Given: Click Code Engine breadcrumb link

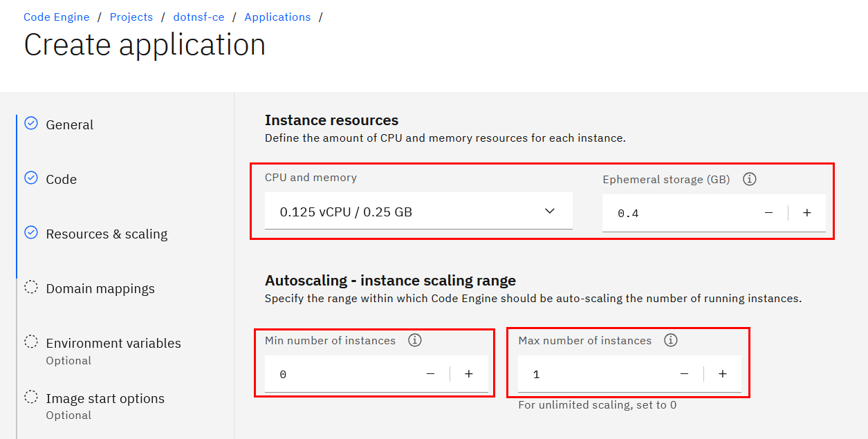Looking at the screenshot, I should click(57, 17).
